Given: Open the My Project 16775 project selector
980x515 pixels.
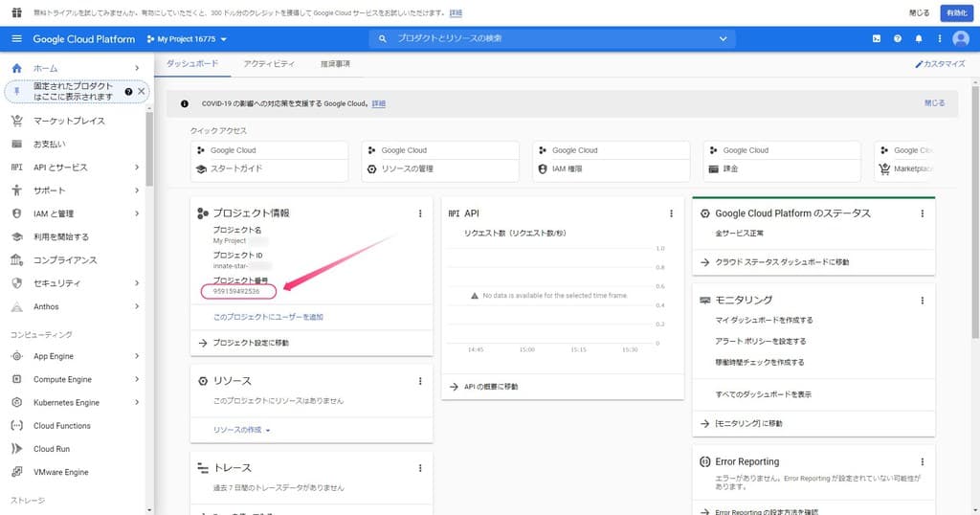Looking at the screenshot, I should (x=187, y=39).
